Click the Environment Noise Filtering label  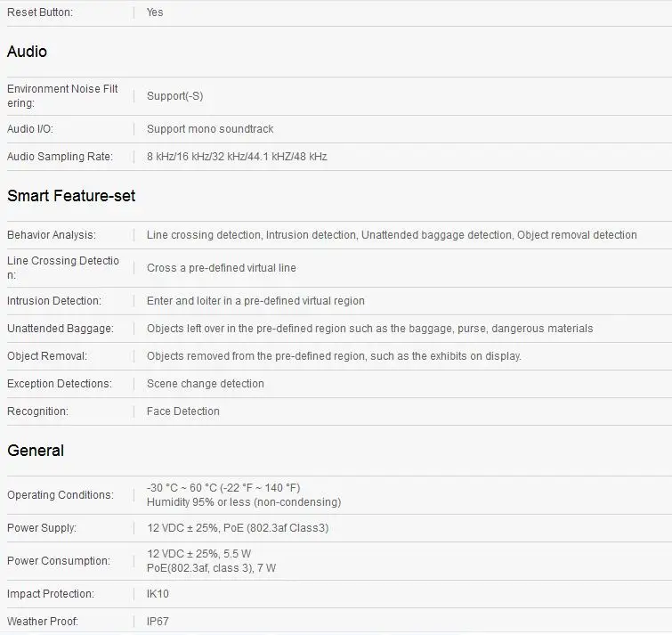click(62, 95)
